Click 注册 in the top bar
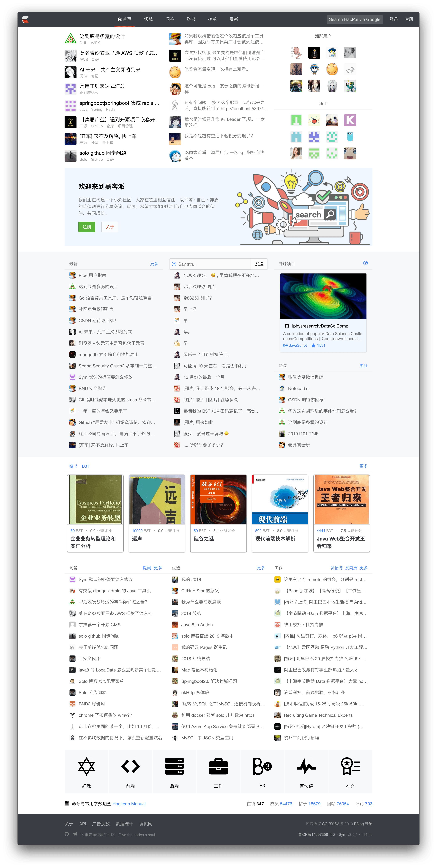 tap(409, 19)
